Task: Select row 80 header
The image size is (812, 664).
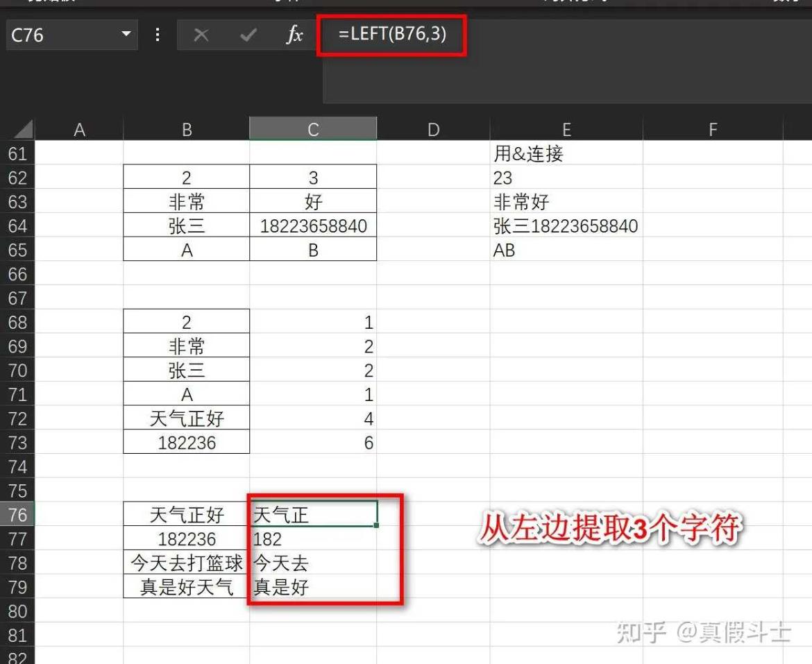Action: coord(17,611)
